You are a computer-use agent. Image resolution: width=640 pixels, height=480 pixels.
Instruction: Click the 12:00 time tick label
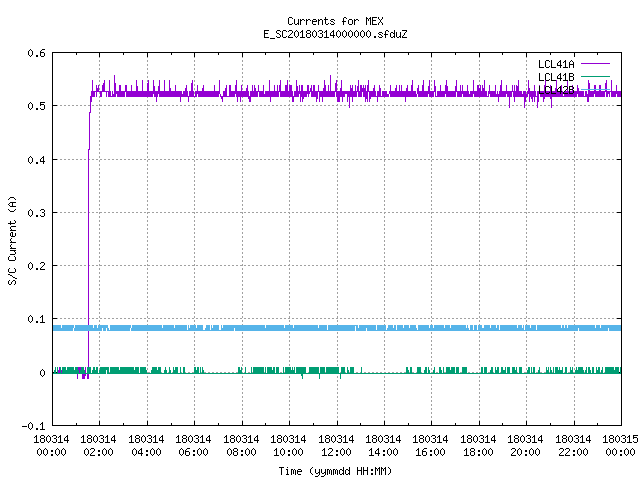336,452
